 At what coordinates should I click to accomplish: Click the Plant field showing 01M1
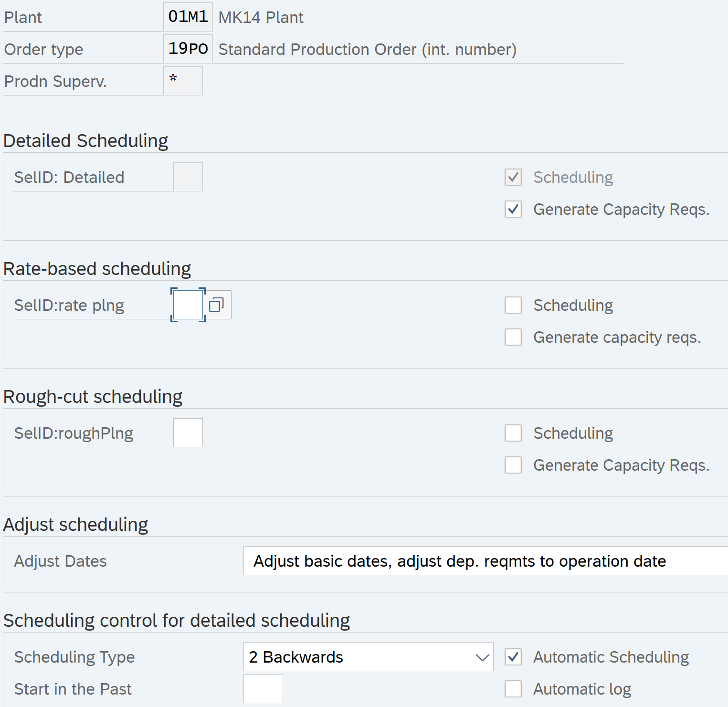coord(188,17)
